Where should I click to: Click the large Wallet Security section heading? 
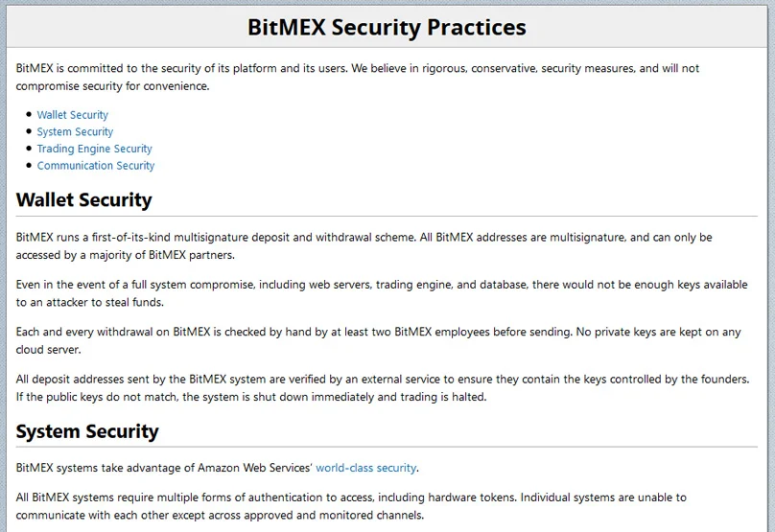coord(84,200)
